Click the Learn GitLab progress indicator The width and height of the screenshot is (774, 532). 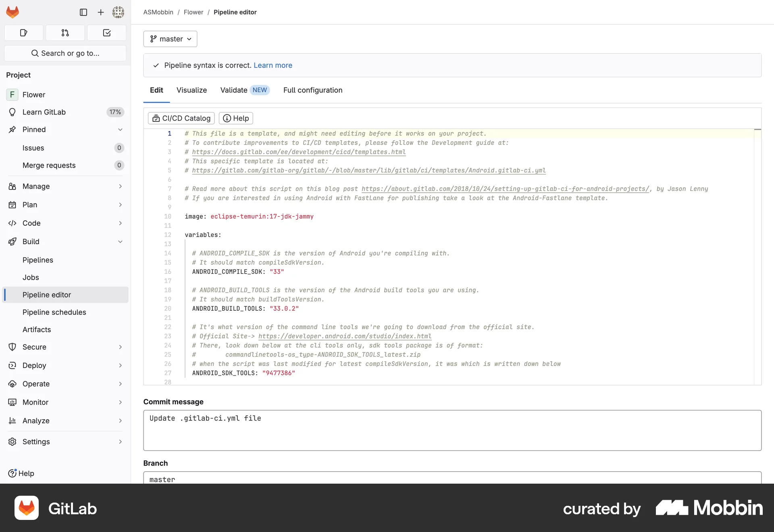[x=115, y=112]
